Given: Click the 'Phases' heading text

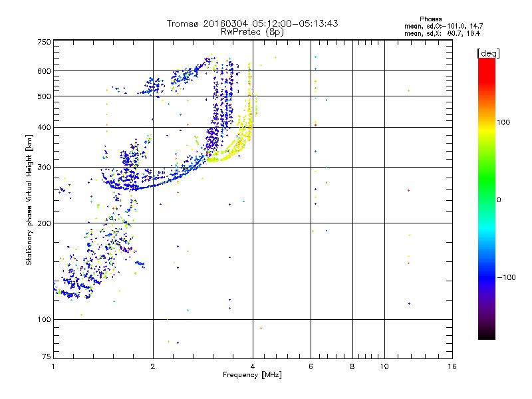Looking at the screenshot, I should (430, 19).
